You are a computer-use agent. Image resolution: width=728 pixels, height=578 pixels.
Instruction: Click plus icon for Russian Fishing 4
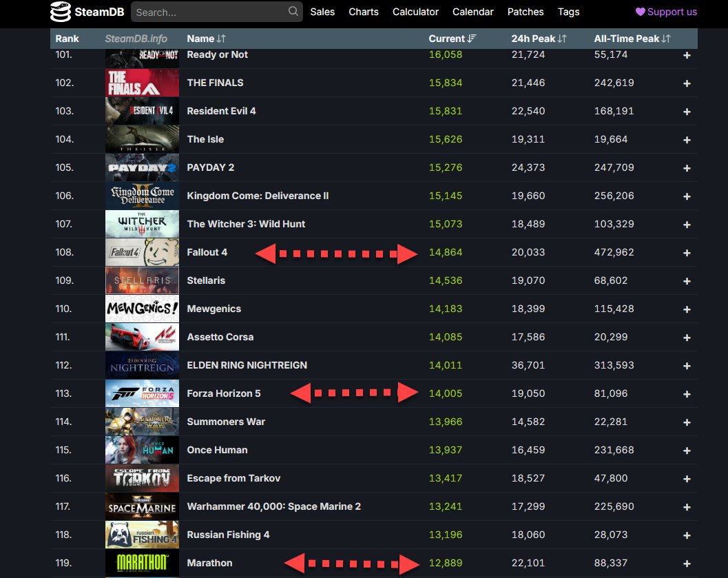pyautogui.click(x=687, y=536)
